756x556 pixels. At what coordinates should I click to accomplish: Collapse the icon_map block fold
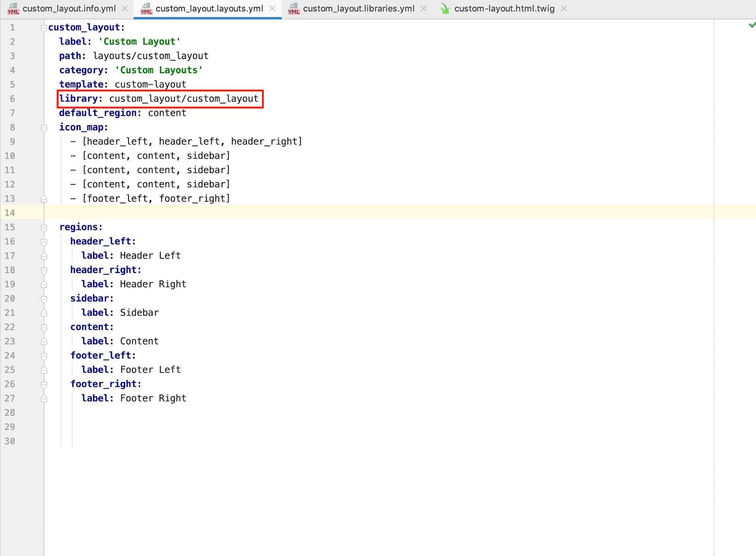[44, 128]
